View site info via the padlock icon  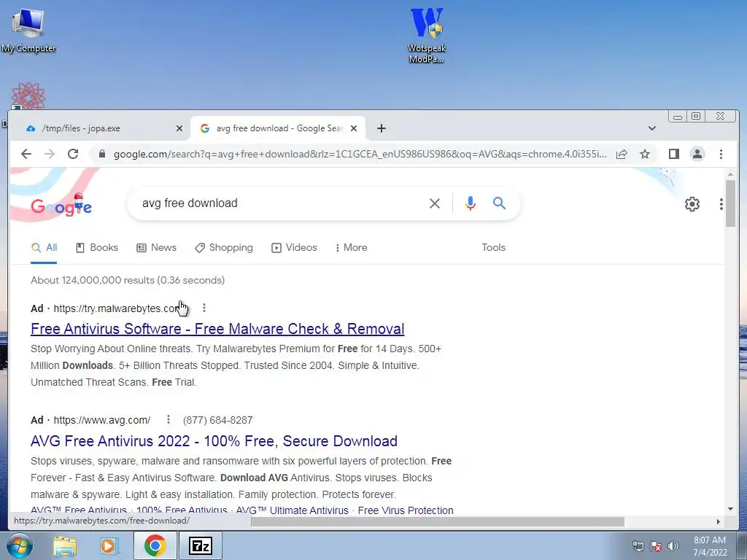pos(101,154)
